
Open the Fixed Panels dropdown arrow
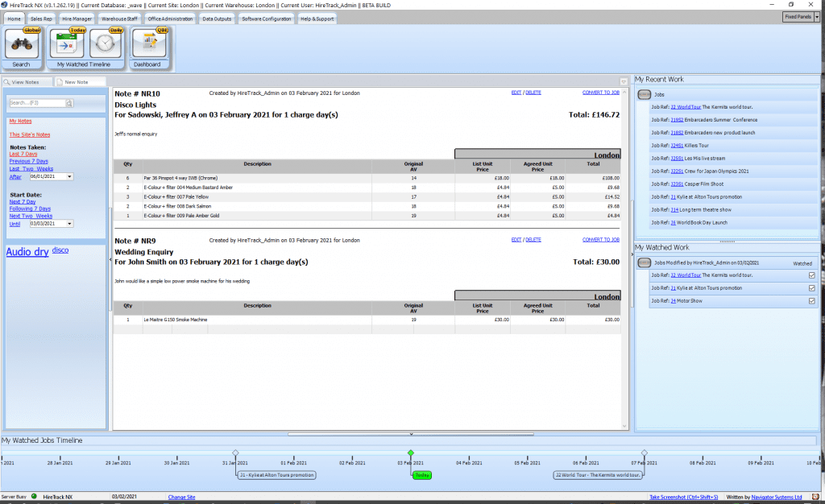pyautogui.click(x=817, y=17)
